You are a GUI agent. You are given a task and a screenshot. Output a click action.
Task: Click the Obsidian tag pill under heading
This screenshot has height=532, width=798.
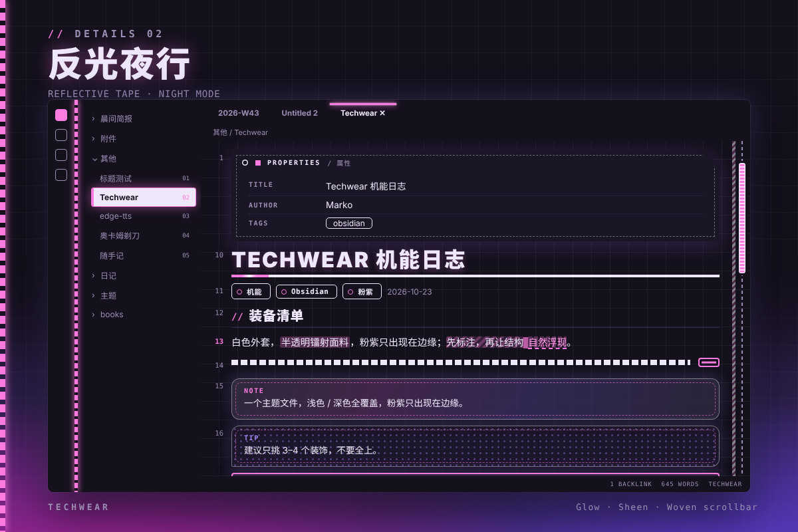pyautogui.click(x=307, y=291)
